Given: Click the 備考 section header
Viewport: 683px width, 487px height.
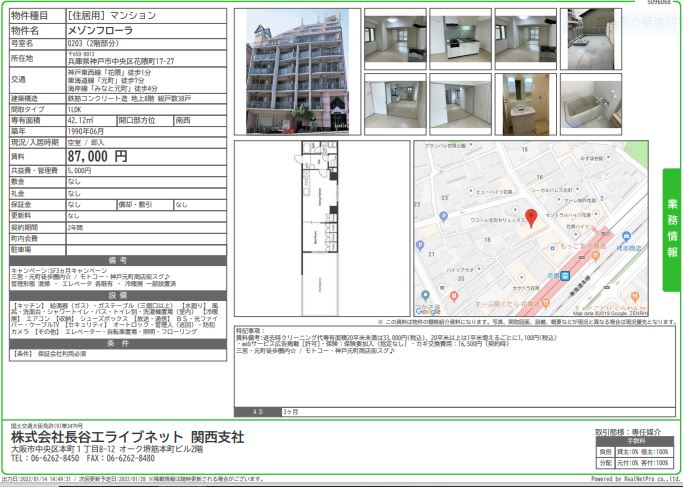Looking at the screenshot, I should 118,260.
